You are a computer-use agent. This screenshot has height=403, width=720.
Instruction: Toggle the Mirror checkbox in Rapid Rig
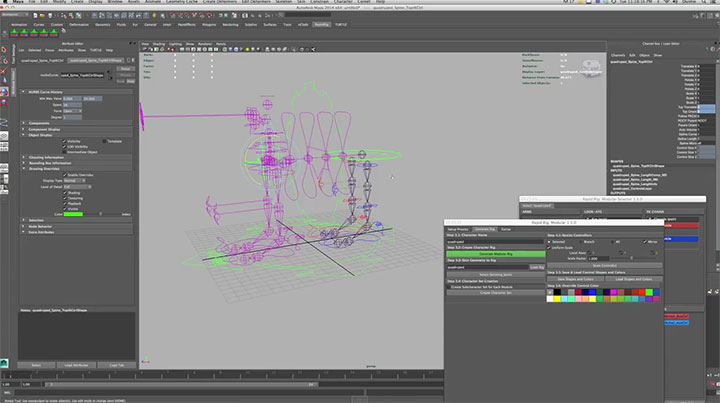[645, 241]
